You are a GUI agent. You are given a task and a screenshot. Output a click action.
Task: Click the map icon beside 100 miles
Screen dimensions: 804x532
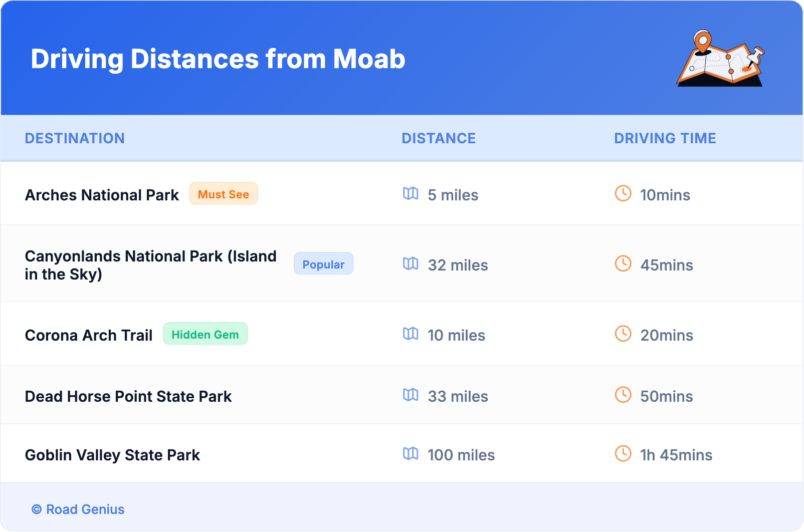411,453
